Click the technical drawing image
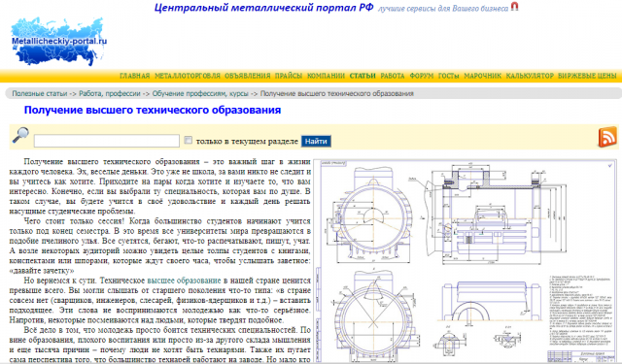 (x=466, y=261)
